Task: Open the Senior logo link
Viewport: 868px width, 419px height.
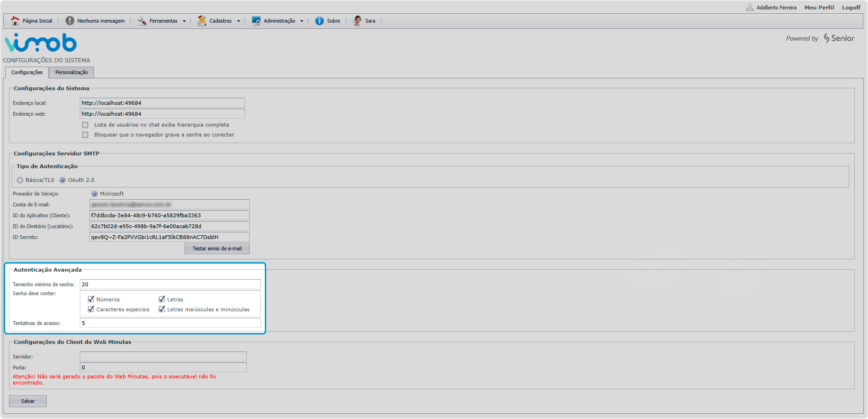Action: point(839,38)
